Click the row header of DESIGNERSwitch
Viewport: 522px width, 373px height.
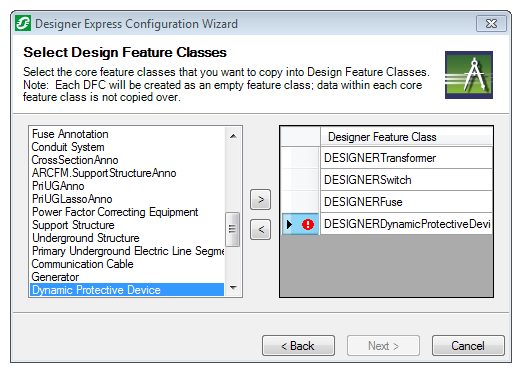pyautogui.click(x=300, y=180)
